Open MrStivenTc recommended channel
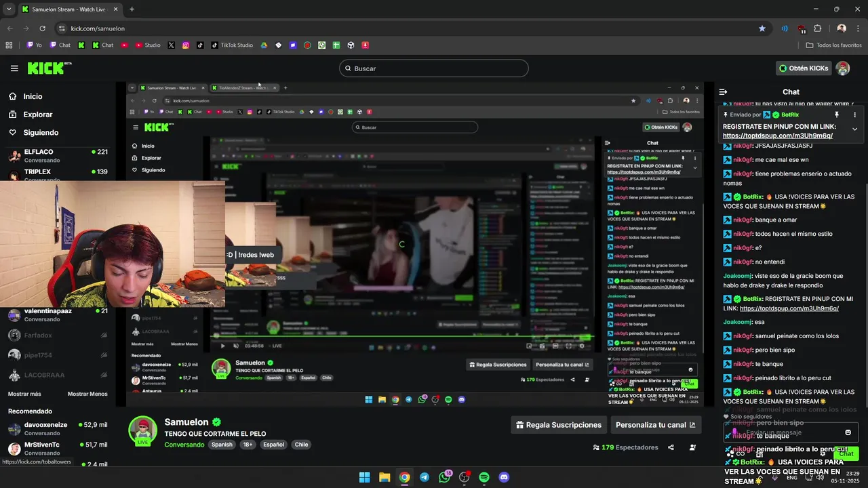The image size is (868, 488). click(58, 449)
